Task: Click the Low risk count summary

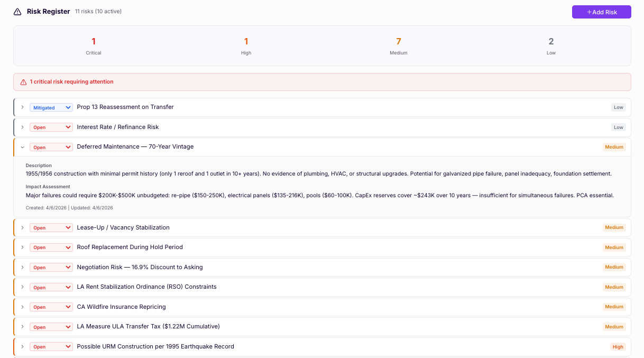Action: [551, 45]
